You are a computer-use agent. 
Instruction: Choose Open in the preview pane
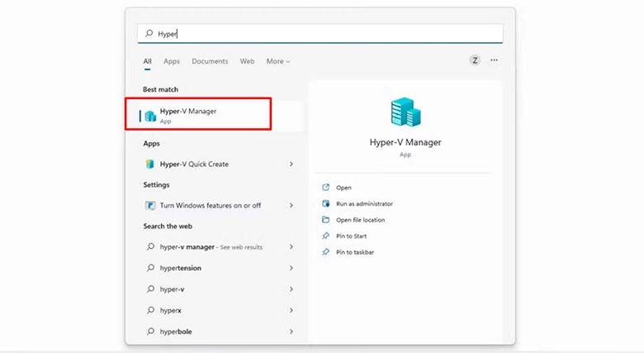tap(343, 188)
